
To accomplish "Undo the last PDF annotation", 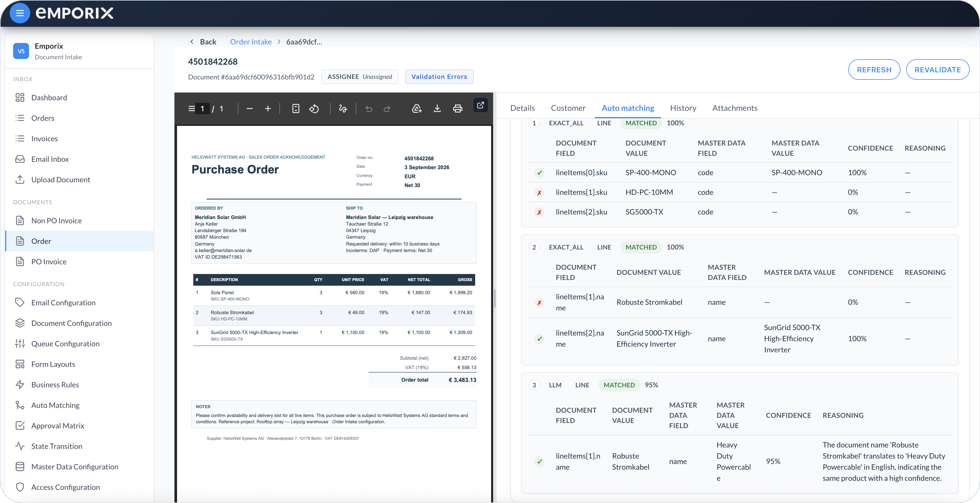I will (369, 109).
